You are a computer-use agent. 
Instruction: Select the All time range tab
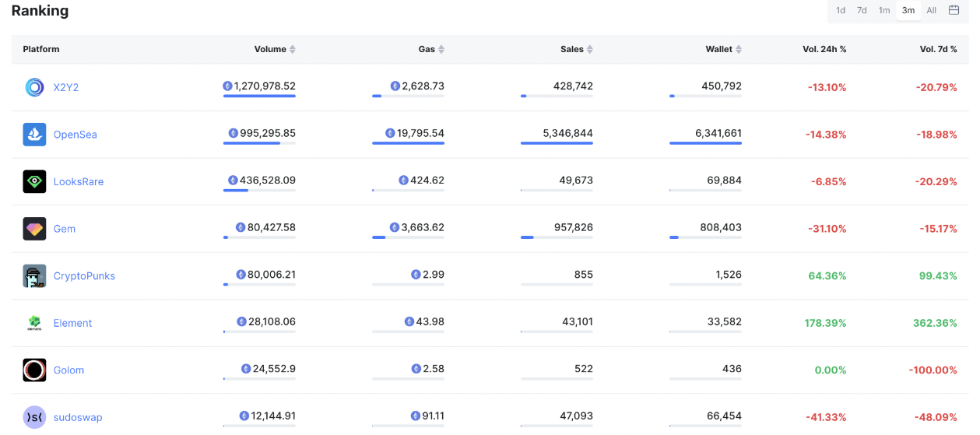[932, 10]
